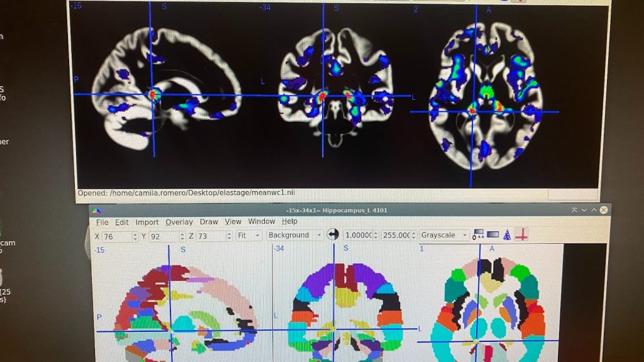
Task: Open the Overlay menu
Action: pos(179,222)
